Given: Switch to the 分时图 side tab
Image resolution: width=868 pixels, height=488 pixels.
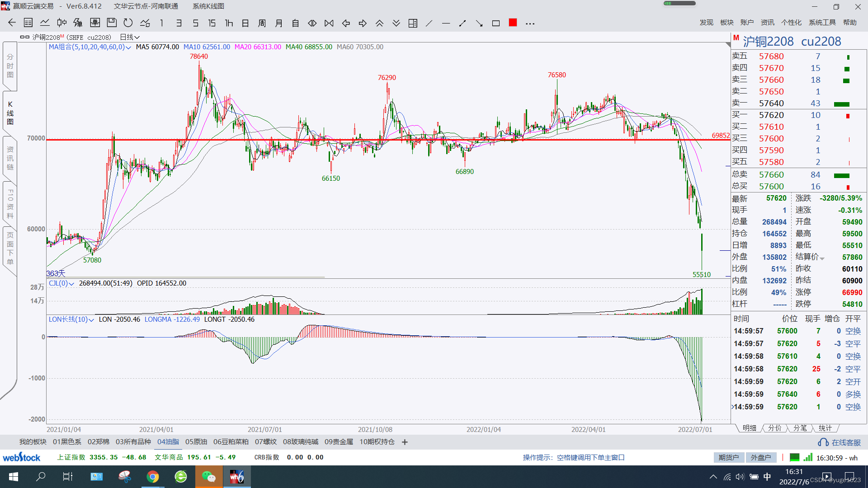Looking at the screenshot, I should tap(10, 66).
